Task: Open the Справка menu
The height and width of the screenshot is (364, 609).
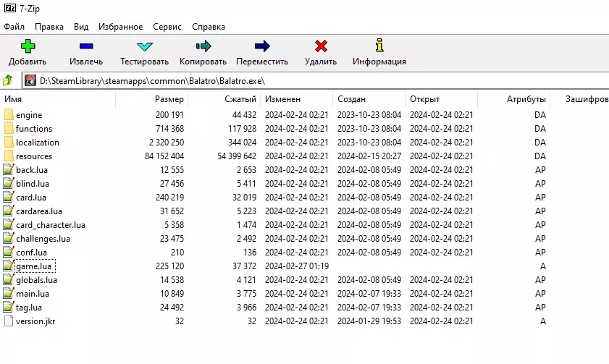Action: click(208, 27)
